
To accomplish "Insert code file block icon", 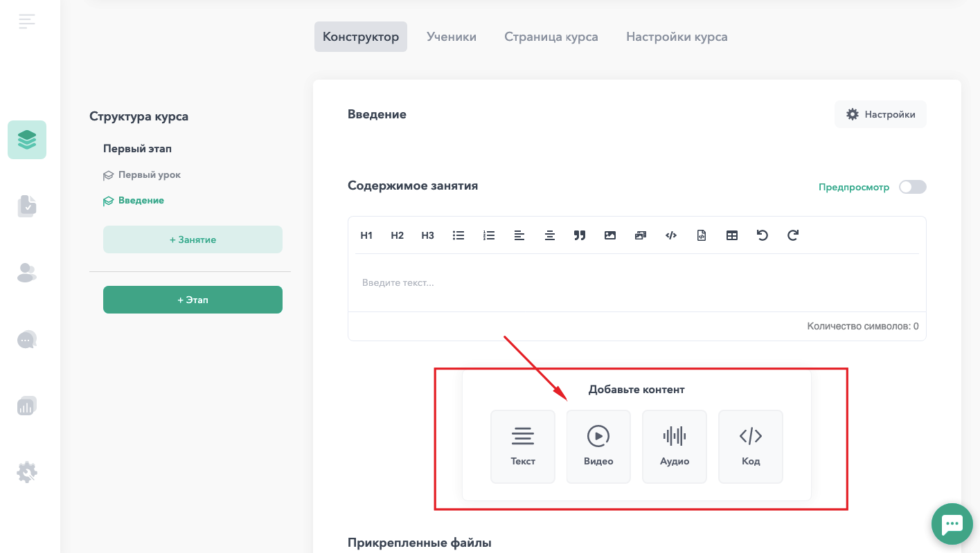I will coord(702,235).
